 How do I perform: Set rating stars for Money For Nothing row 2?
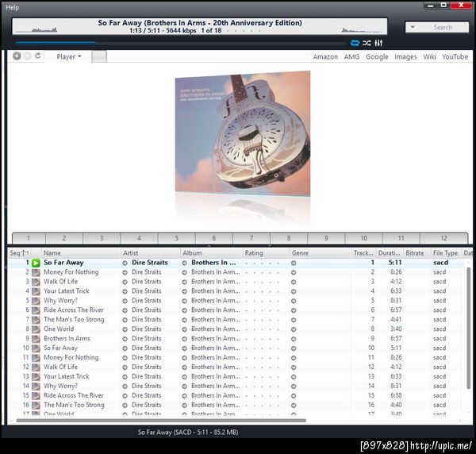(263, 272)
